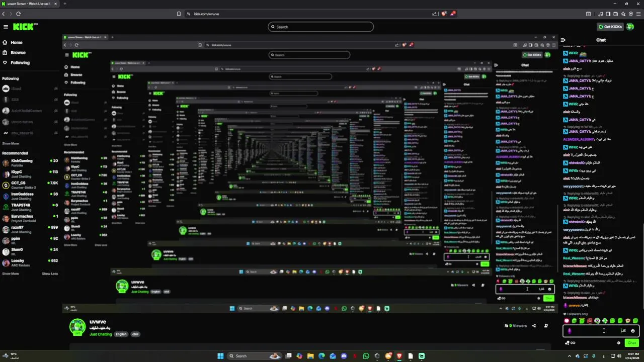Viewport: 644px width, 362px height.
Task: Insert the pink heart quick emote
Action: coord(567,321)
